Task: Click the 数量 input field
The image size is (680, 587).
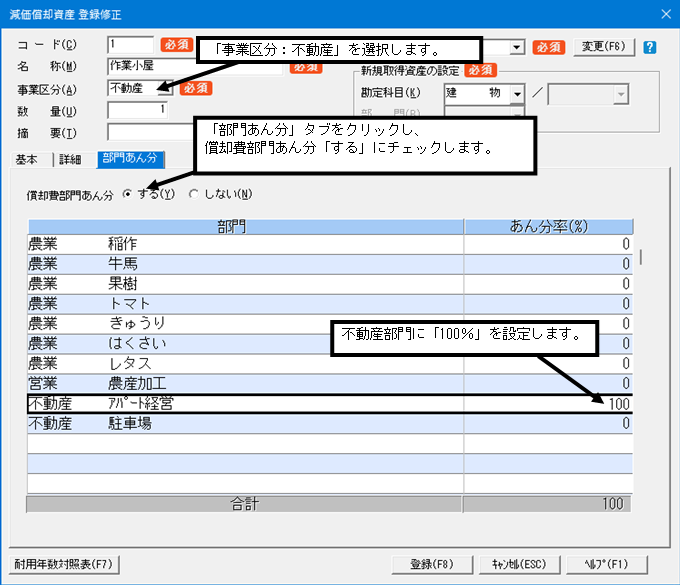Action: (137, 110)
